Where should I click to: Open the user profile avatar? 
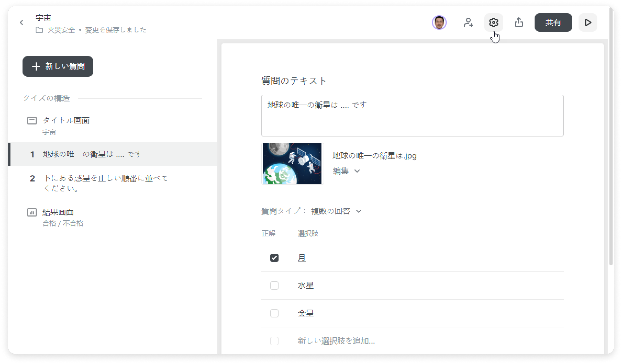[439, 22]
